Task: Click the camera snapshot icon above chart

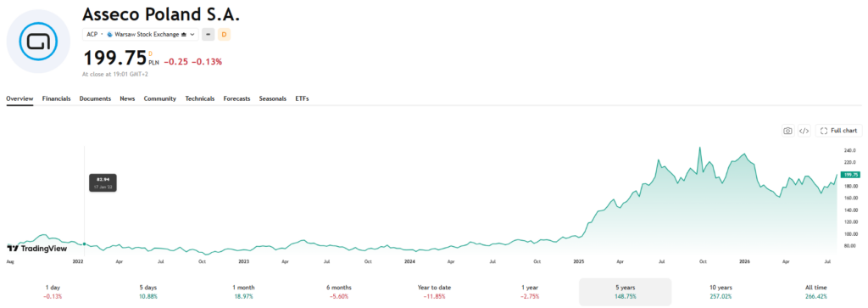Action: [787, 131]
